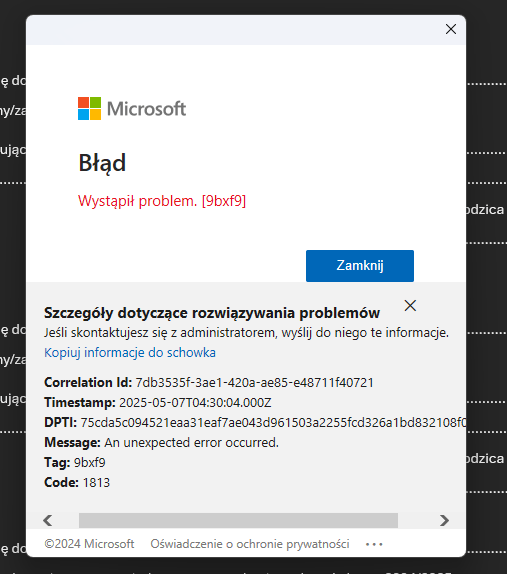Click the Message text An unexpected error occurred
The width and height of the screenshot is (507, 574).
(x=191, y=443)
